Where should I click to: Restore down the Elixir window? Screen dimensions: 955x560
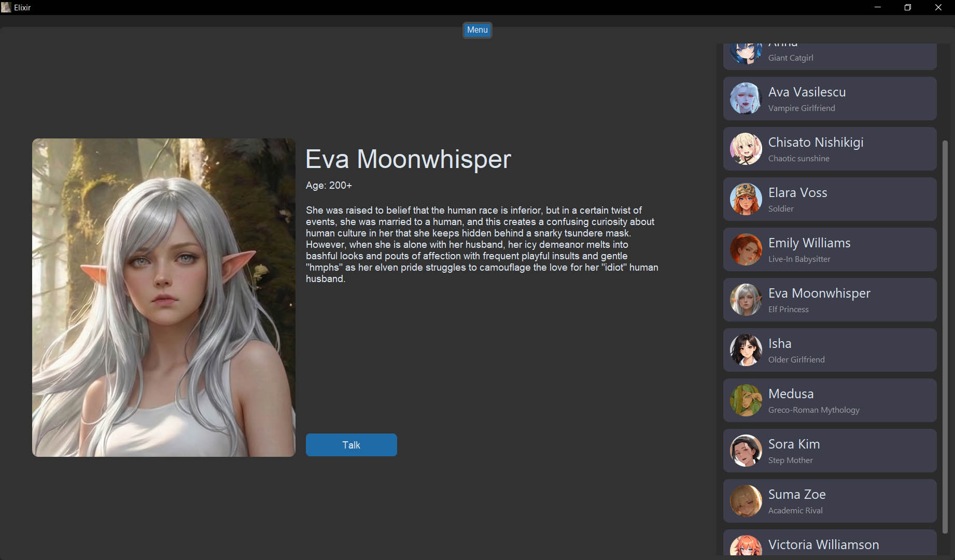(908, 7)
